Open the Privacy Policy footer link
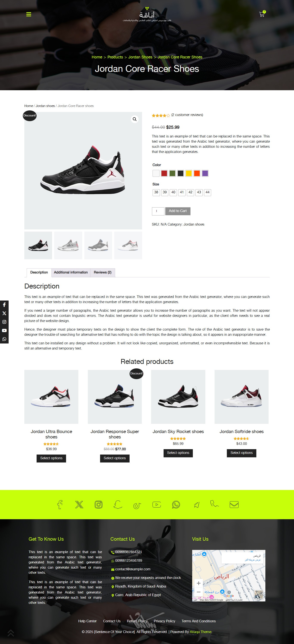This screenshot has height=644, width=294. (x=164, y=621)
